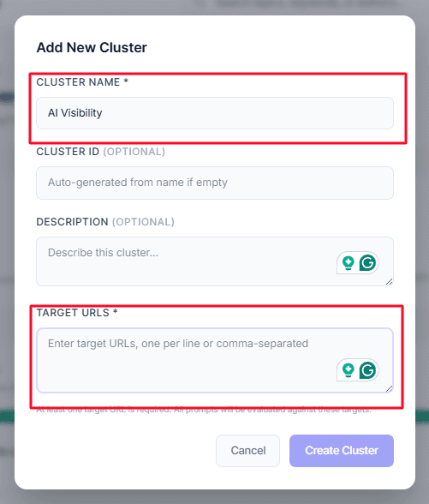Cancel the Add New Cluster dialog

(x=248, y=451)
